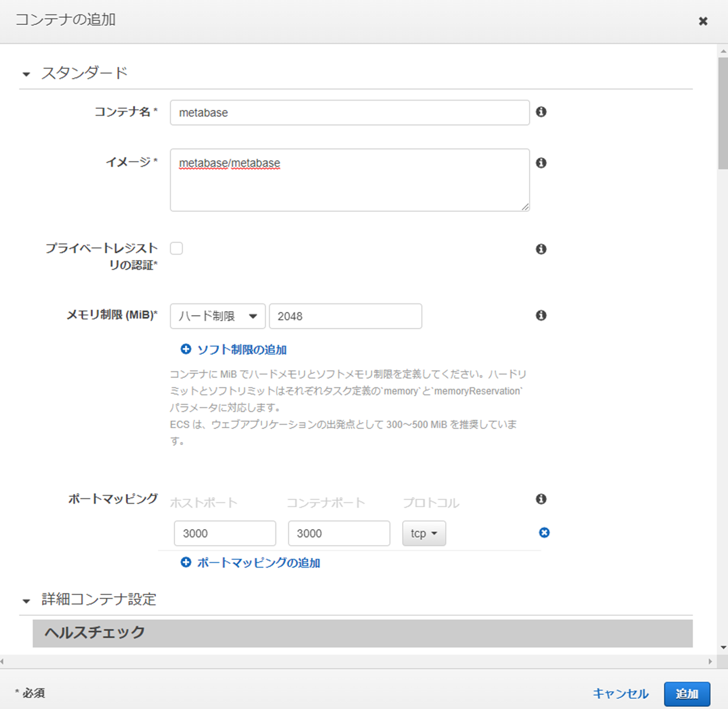This screenshot has width=728, height=709.
Task: Click the scrollbar down arrow
Action: tap(723, 647)
